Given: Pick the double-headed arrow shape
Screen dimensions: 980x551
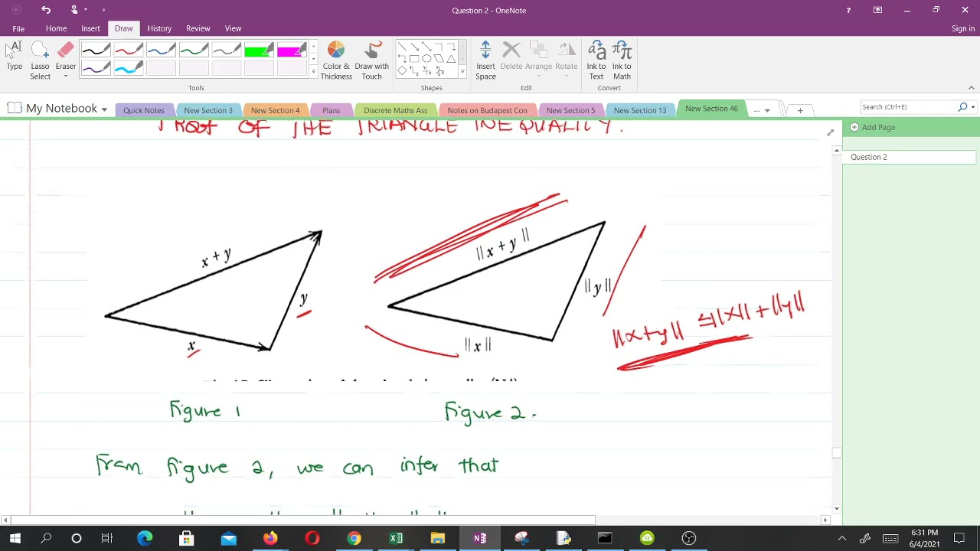Looking at the screenshot, I should click(x=426, y=46).
